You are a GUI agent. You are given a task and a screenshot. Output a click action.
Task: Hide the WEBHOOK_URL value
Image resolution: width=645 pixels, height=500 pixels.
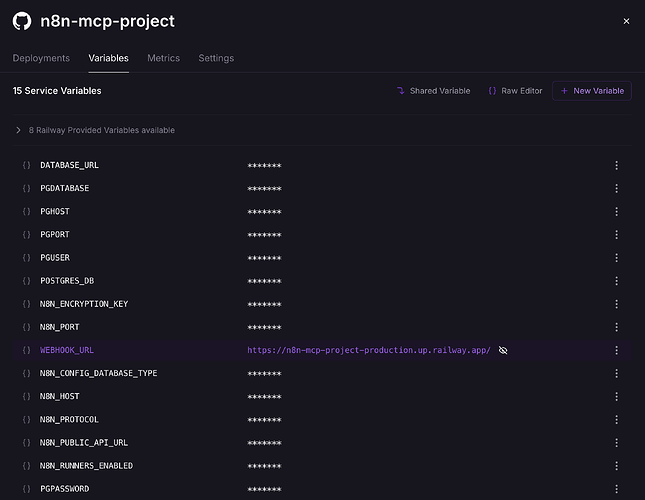[503, 350]
